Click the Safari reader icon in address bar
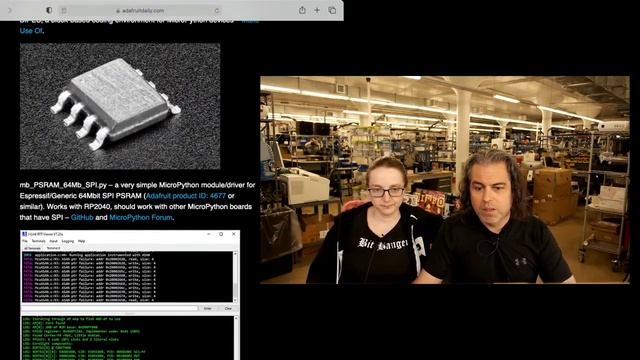The image size is (640, 360). pos(64,11)
